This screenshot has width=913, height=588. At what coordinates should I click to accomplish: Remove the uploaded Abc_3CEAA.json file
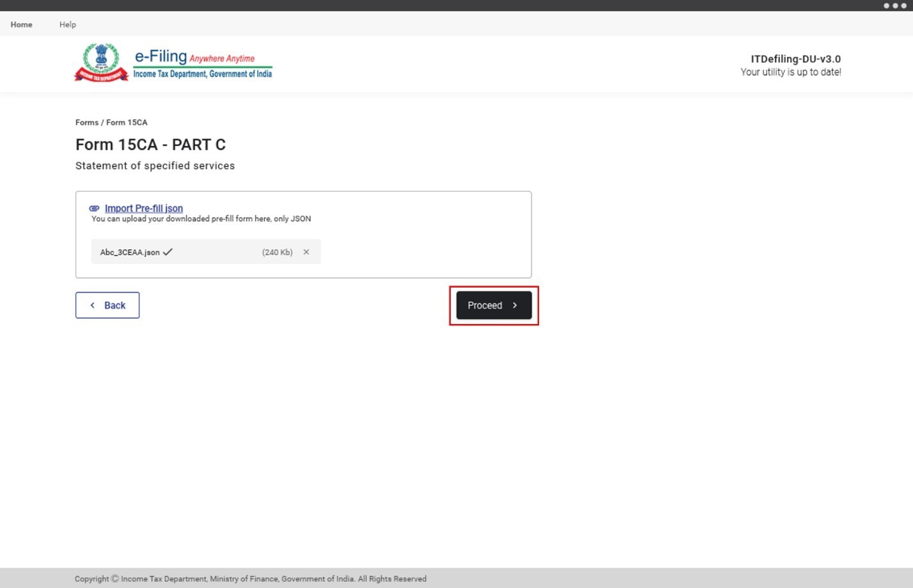point(306,252)
